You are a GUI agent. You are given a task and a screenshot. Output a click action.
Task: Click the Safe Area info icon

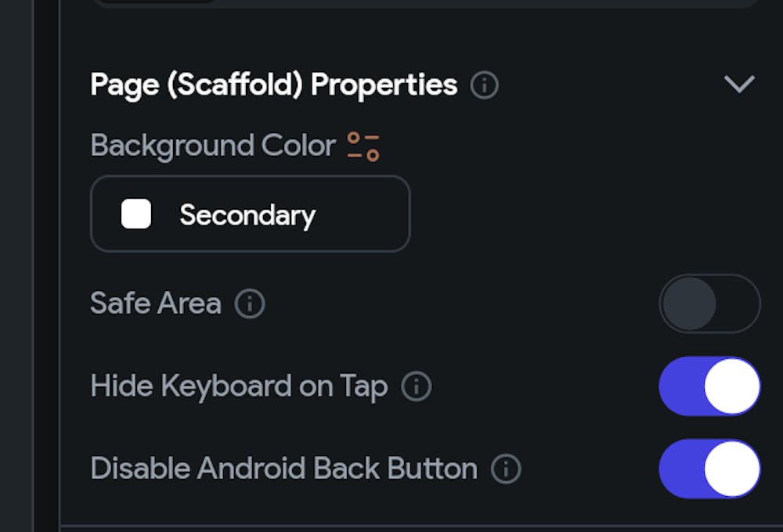point(250,304)
